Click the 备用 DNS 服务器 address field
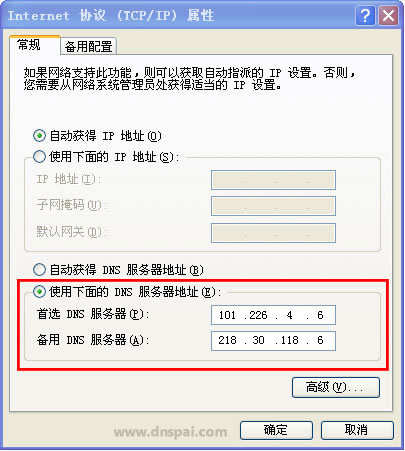The width and height of the screenshot is (405, 451). point(273,340)
